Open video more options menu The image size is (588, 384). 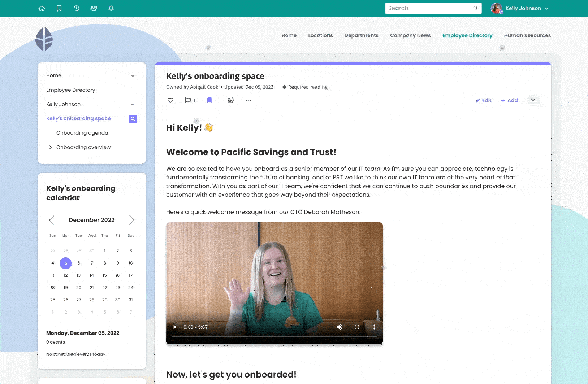(x=374, y=327)
